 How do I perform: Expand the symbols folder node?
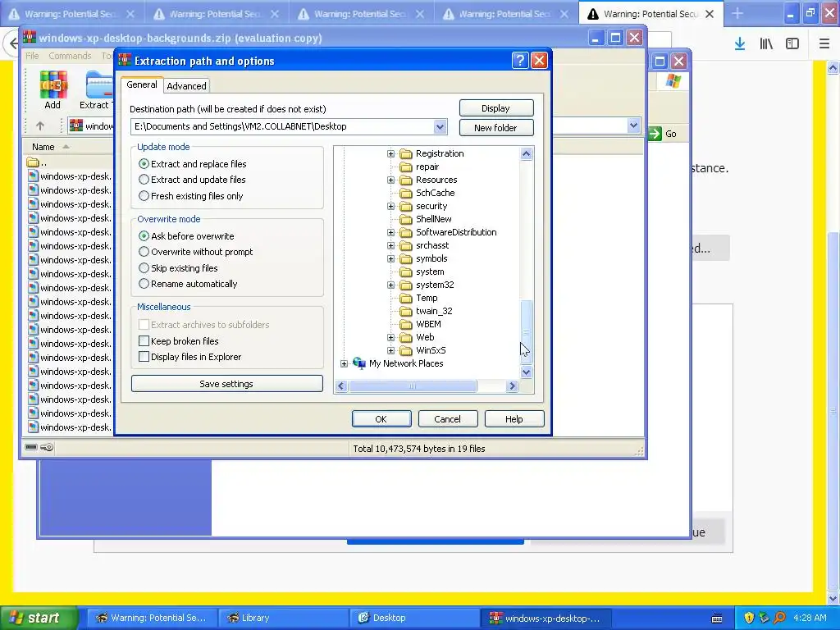point(391,258)
